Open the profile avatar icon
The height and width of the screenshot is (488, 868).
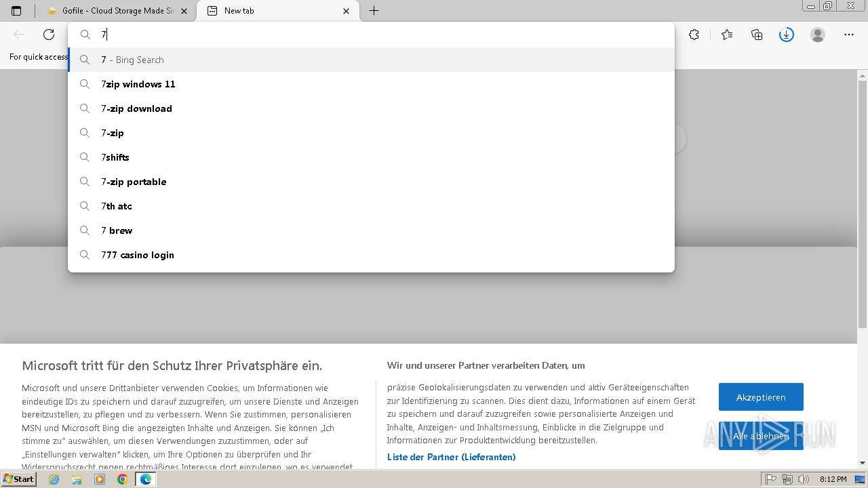818,35
